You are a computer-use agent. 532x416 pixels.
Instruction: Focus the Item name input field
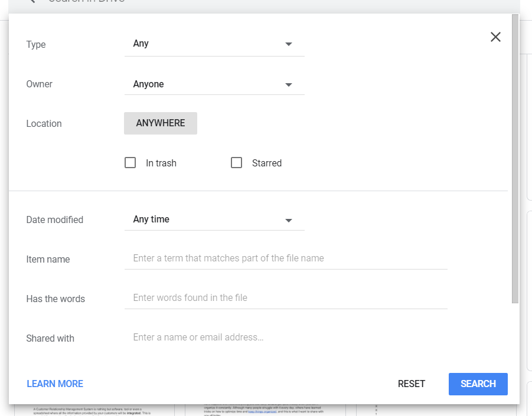coord(286,258)
